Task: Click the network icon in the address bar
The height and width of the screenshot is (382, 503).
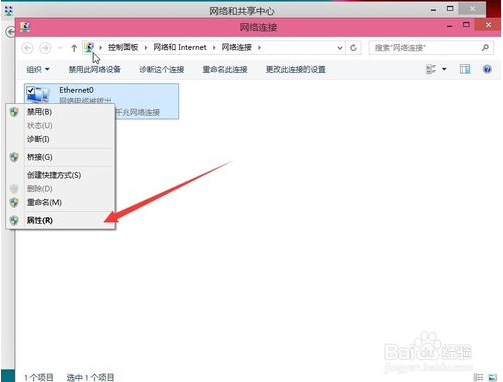Action: click(89, 47)
